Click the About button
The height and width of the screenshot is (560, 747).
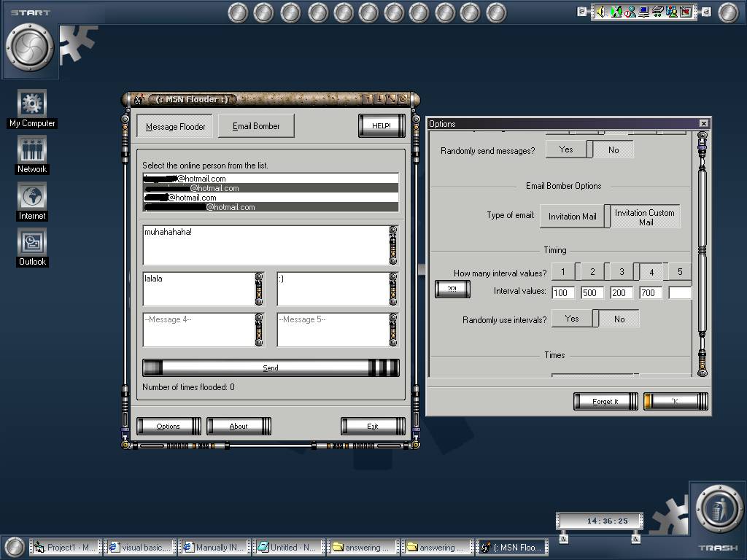tap(239, 426)
